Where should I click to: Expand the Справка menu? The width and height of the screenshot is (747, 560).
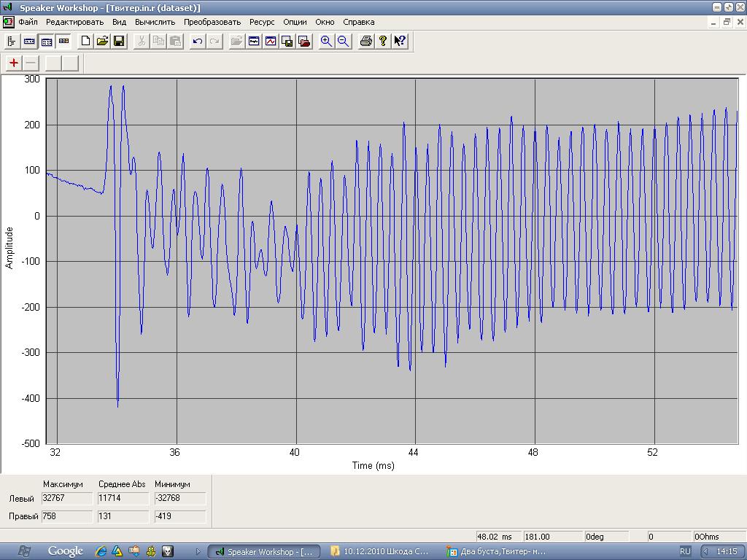(358, 22)
